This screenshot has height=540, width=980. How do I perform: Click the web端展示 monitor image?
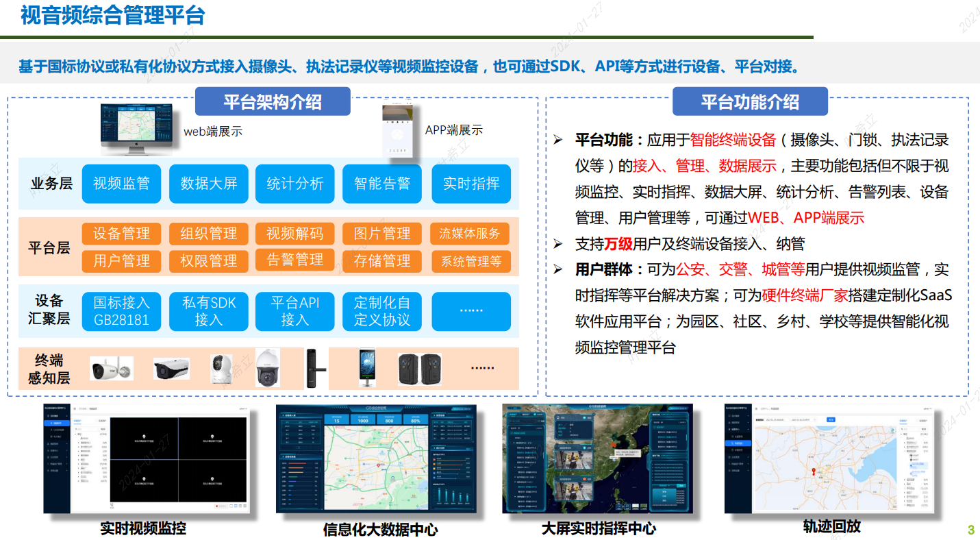click(x=136, y=128)
